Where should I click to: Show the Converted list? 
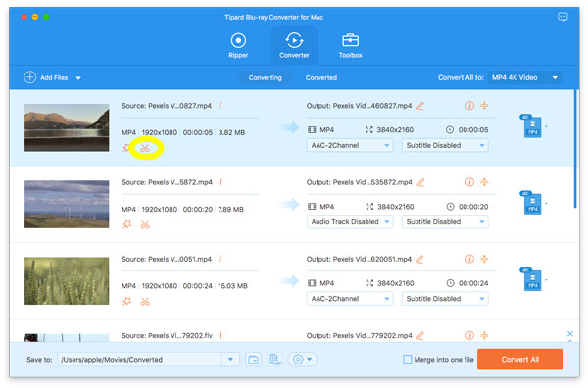321,78
